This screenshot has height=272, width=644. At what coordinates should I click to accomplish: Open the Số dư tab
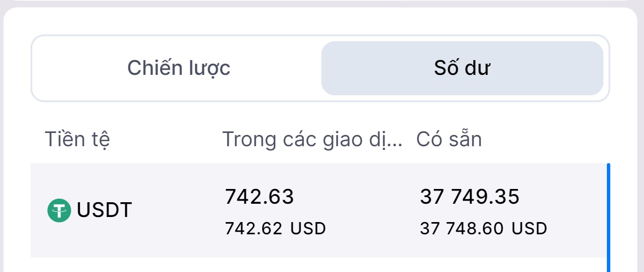pos(462,68)
